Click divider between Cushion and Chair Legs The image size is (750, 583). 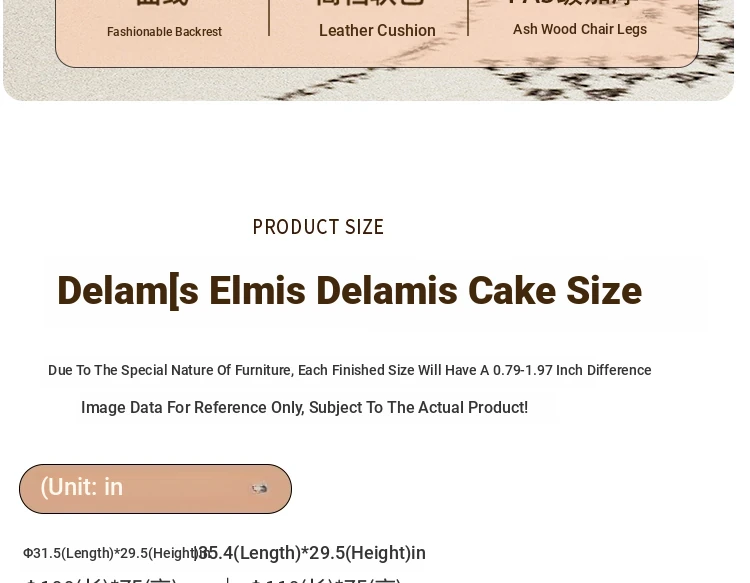(468, 17)
